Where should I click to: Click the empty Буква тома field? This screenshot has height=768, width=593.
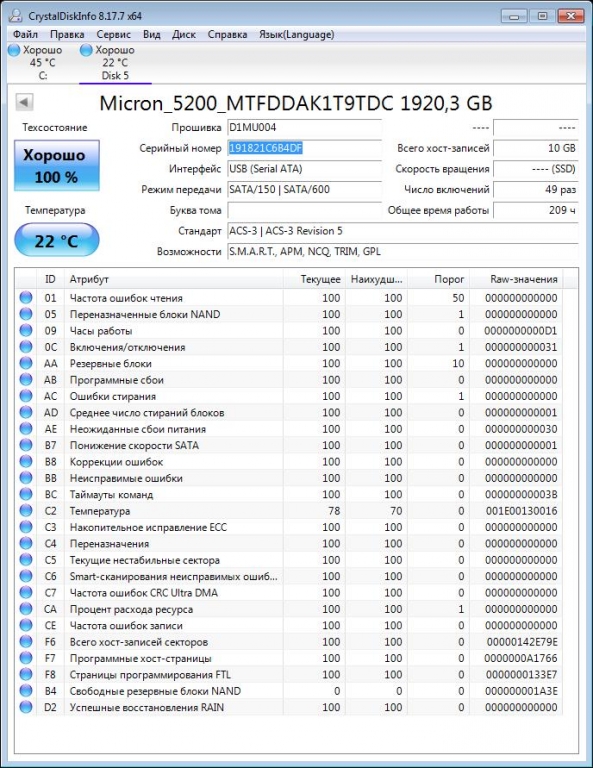click(x=304, y=211)
